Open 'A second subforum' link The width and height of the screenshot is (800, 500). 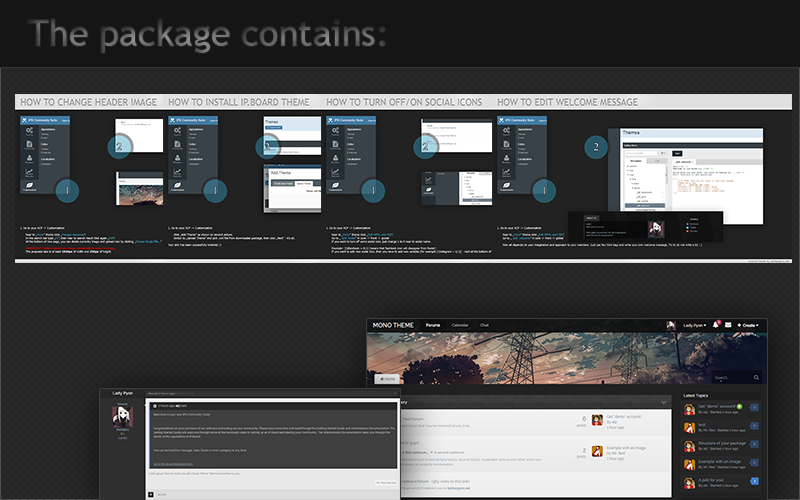click(x=449, y=453)
